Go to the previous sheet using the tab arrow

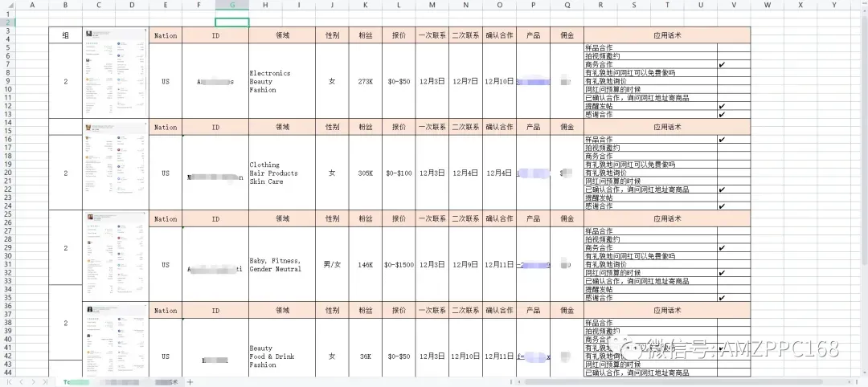[21, 382]
